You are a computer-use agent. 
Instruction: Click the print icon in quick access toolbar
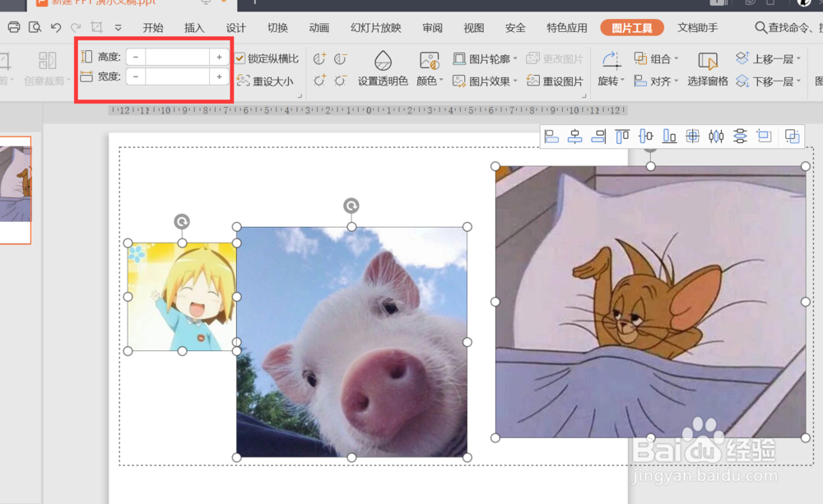click(14, 27)
